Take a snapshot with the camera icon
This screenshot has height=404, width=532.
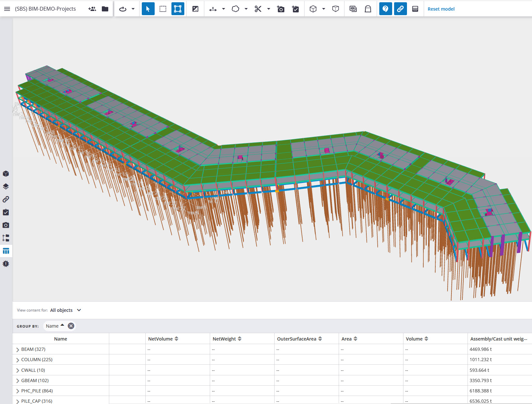281,9
